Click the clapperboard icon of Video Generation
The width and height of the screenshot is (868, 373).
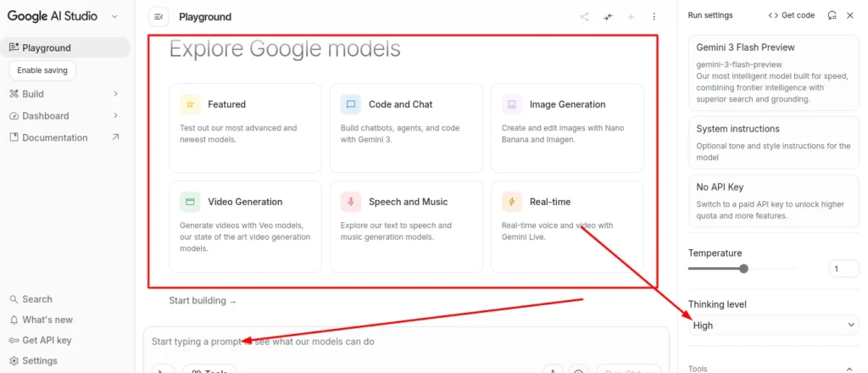coord(190,202)
